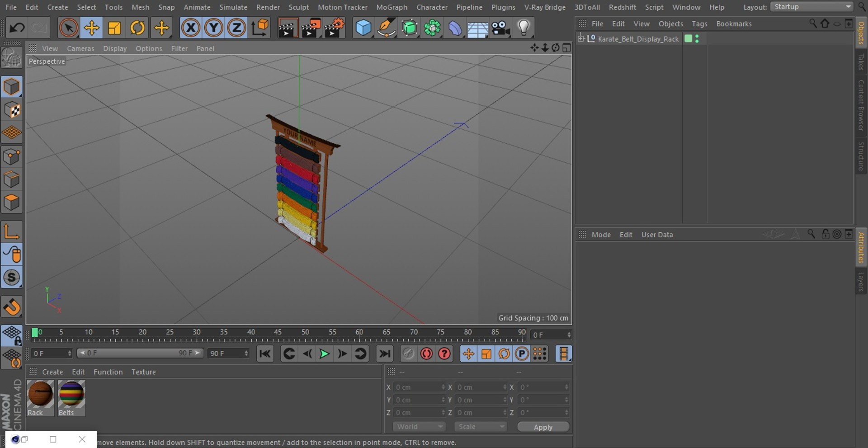The width and height of the screenshot is (868, 448).
Task: Add a MoGraph Array generator object
Action: 432,28
